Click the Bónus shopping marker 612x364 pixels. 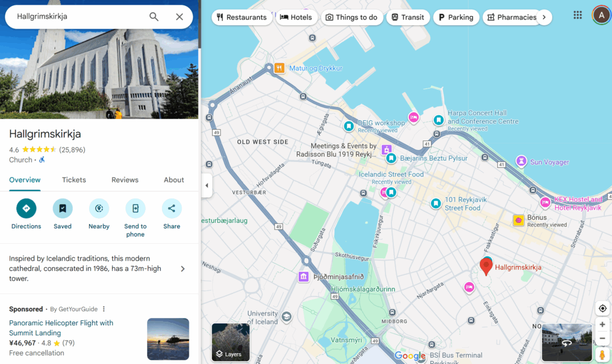click(x=518, y=221)
